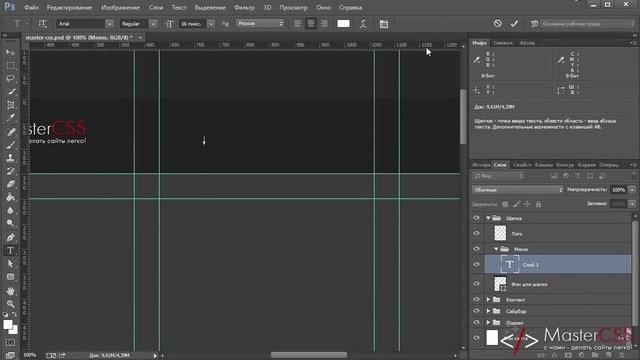Select the Clone Stamp tool
This screenshot has height=360, width=640.
coord(11,158)
